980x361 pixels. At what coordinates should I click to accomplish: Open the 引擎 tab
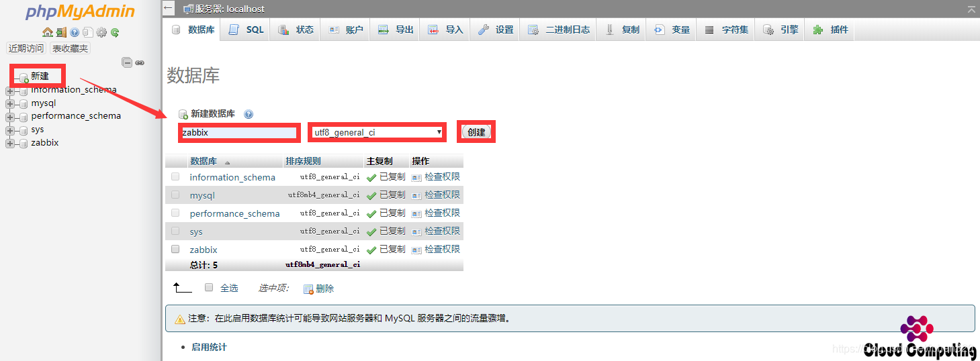(780, 30)
